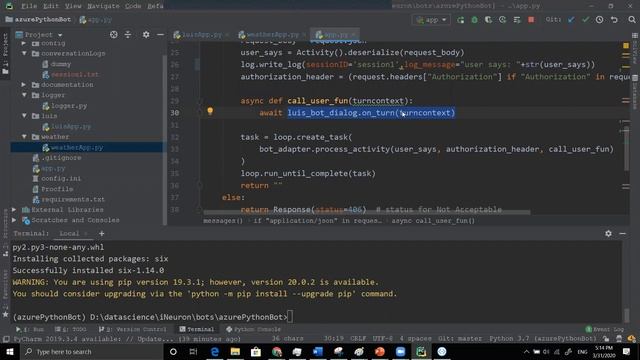Click the green Debug bug icon
This screenshot has width=640, height=360.
(x=474, y=20)
